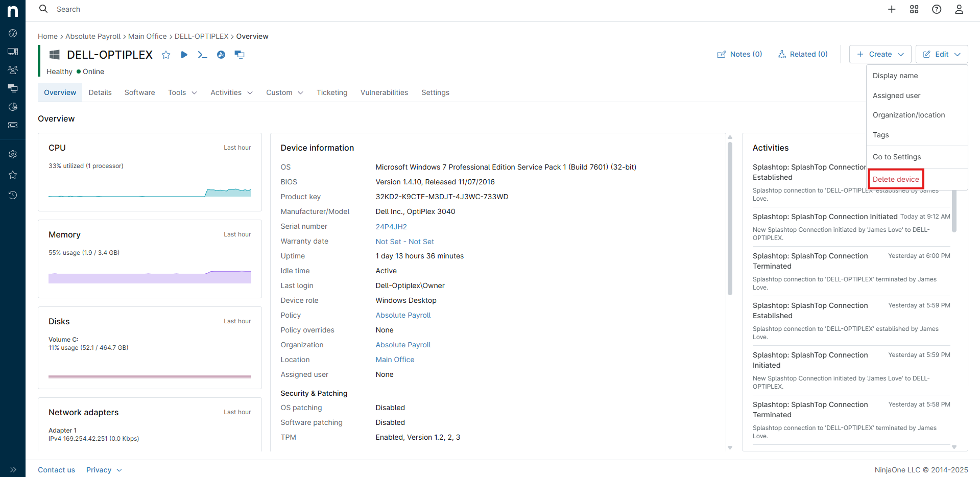Switch to the Vulnerabilities tab
Screen dimensions: 980x477
384,92
